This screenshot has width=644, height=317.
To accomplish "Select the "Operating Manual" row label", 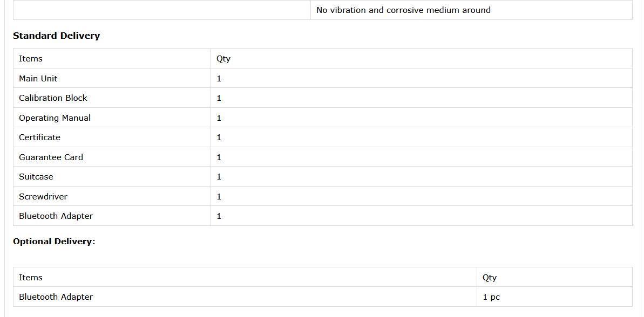I will [x=55, y=118].
